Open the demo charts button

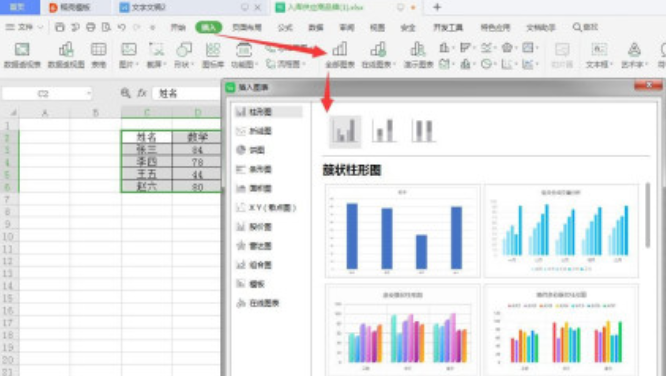pos(418,55)
